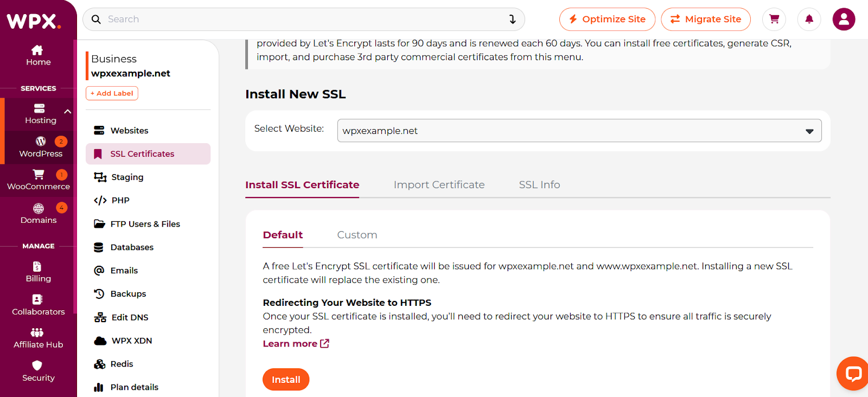868x397 pixels.
Task: Click the Emails at-sign icon
Action: (99, 271)
